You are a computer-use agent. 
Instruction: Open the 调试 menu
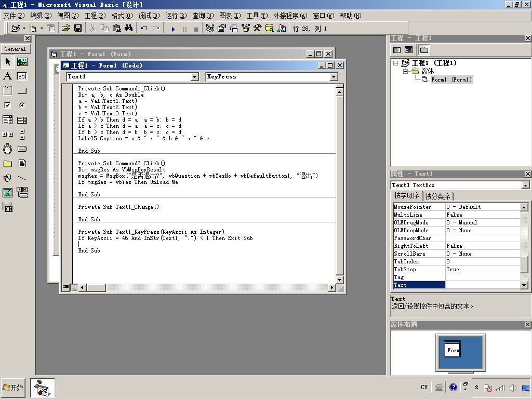tap(149, 16)
